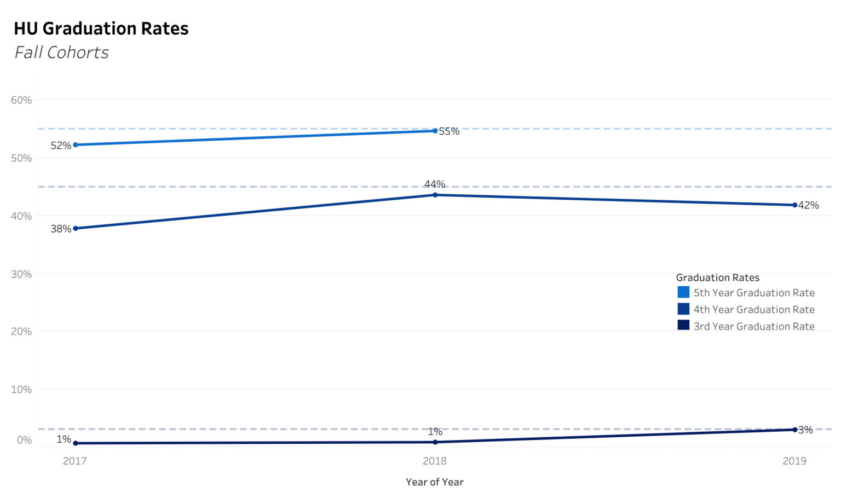
Task: Click the 2017 x-axis label
Action: tap(75, 461)
